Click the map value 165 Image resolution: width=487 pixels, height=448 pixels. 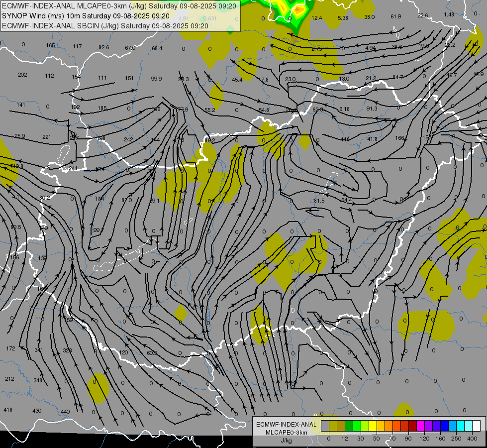coord(50,45)
